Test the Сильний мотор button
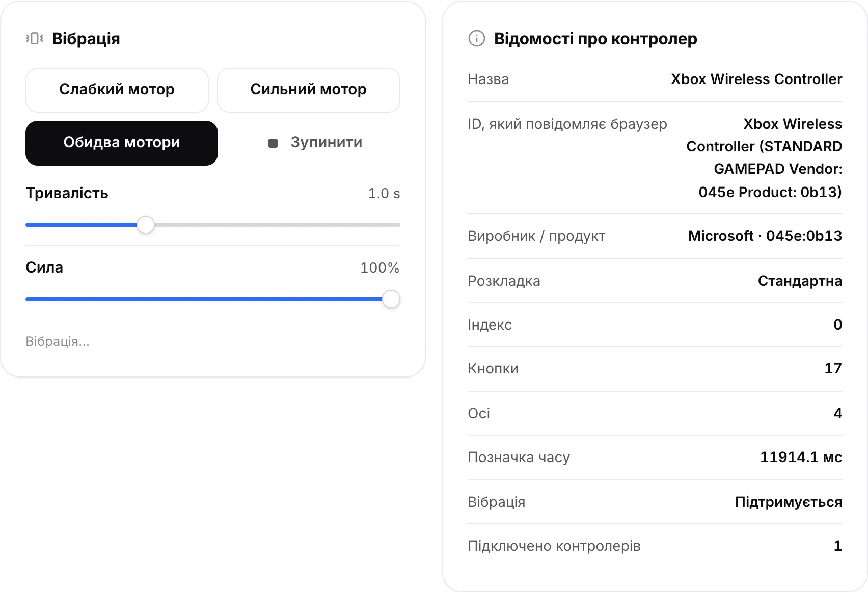Screen dimensions: 868x592 (x=309, y=90)
